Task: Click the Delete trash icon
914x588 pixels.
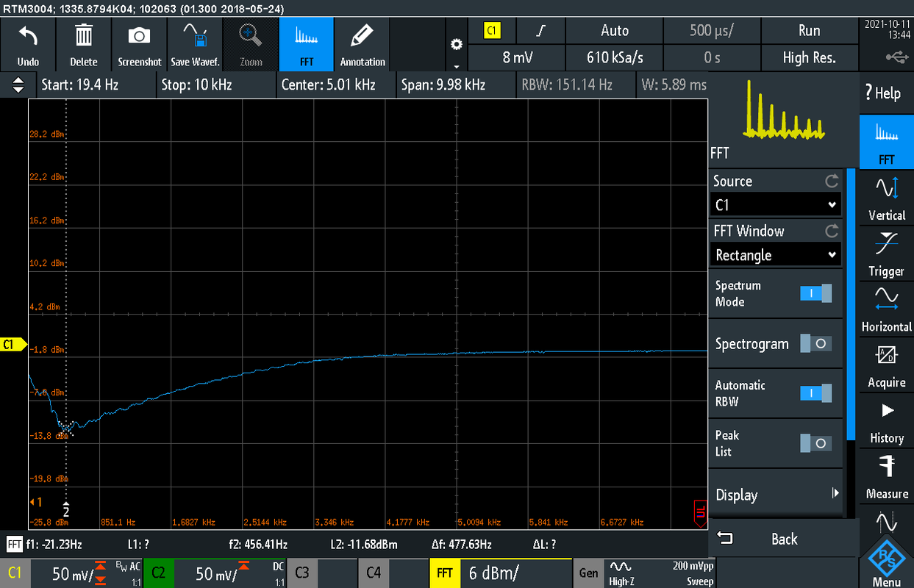Action: [84, 44]
